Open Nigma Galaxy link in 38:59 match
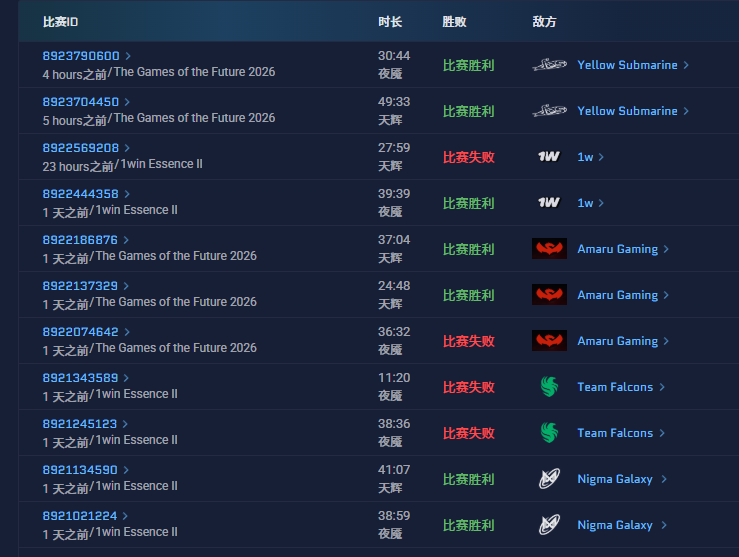Screen dimensions: 739x557 pyautogui.click(x=615, y=525)
